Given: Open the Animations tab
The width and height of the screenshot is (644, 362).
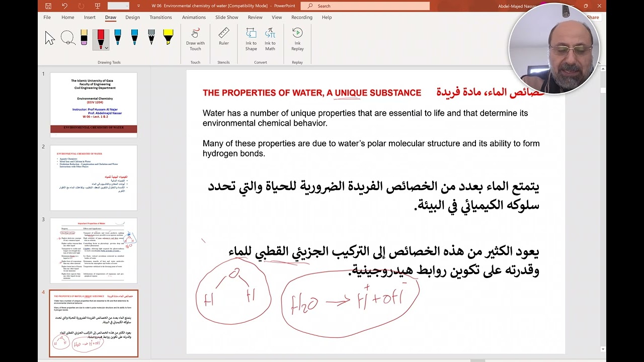Looking at the screenshot, I should click(194, 17).
